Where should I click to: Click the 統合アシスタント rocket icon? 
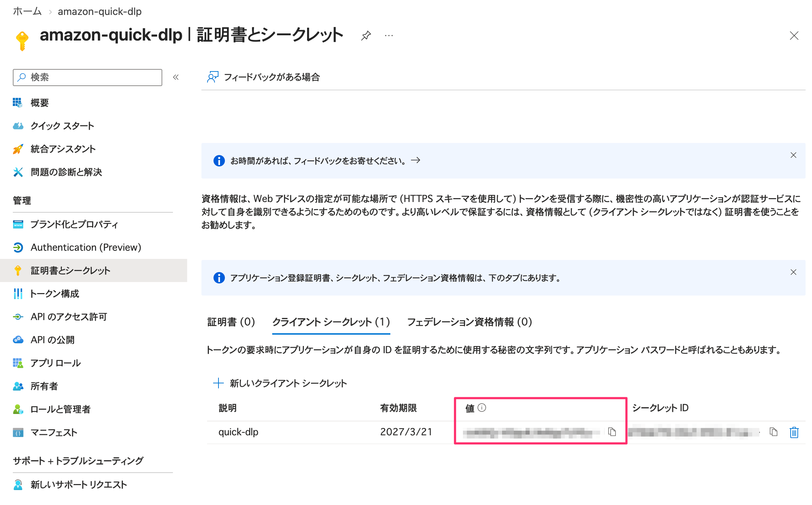pyautogui.click(x=18, y=149)
